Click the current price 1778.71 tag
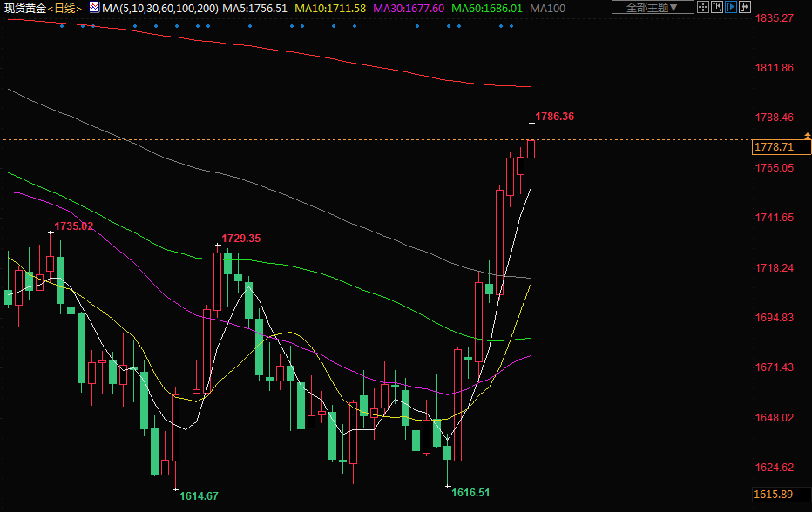The width and height of the screenshot is (812, 512). pyautogui.click(x=774, y=146)
